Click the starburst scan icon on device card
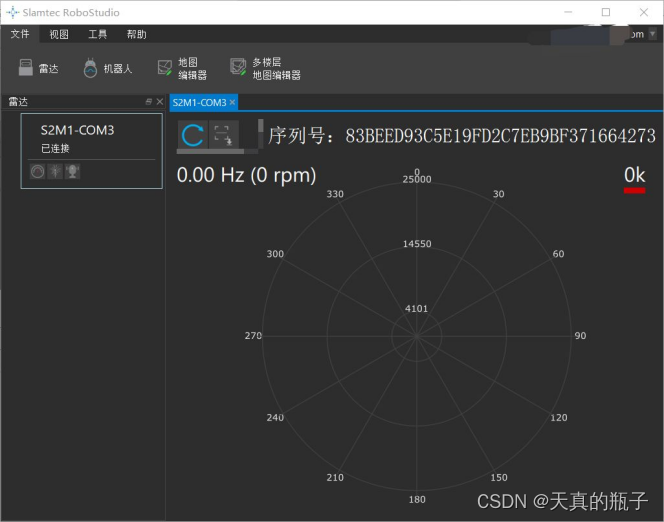 (x=55, y=171)
